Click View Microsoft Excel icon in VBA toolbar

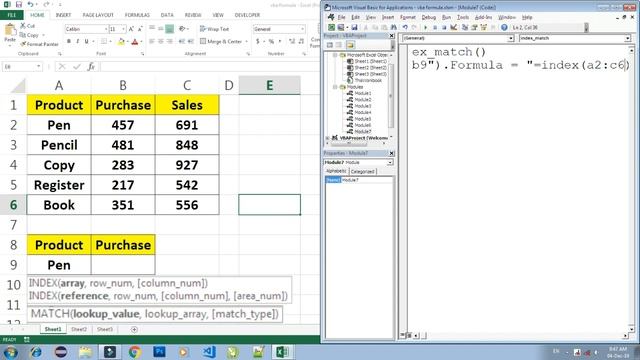coord(331,27)
